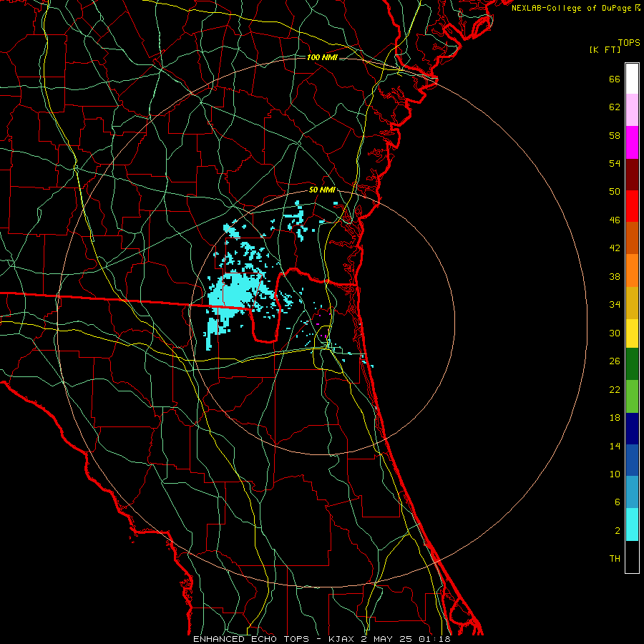Click the legend value 18
Image resolution: width=644 pixels, height=644 pixels.
pos(615,418)
